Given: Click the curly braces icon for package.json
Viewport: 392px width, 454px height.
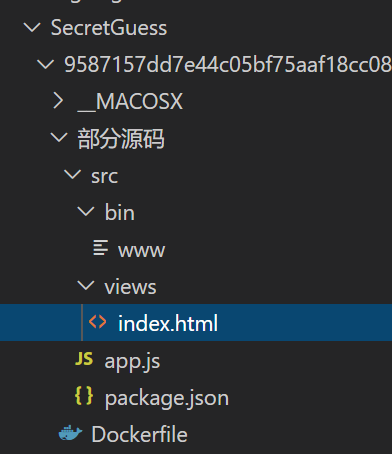Looking at the screenshot, I should [x=84, y=396].
